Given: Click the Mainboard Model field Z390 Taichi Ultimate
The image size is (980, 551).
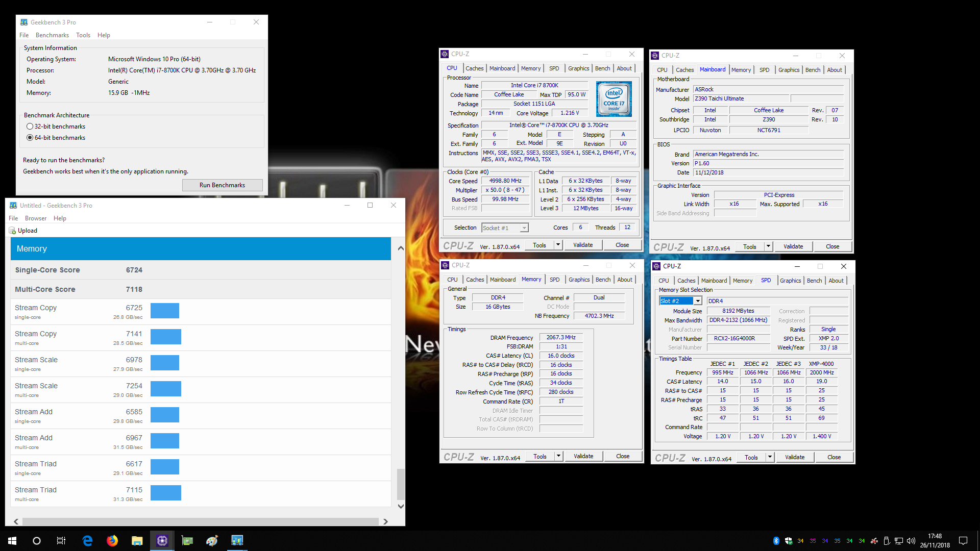Looking at the screenshot, I should pos(741,99).
